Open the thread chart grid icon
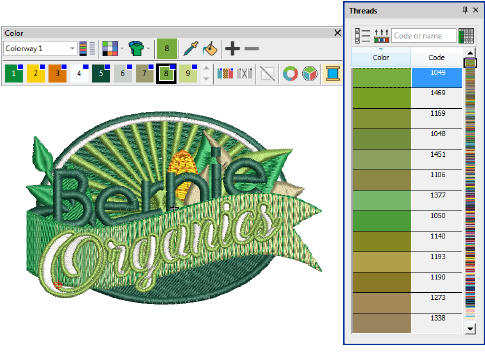Screen dimensions: 485x362 pos(466,35)
